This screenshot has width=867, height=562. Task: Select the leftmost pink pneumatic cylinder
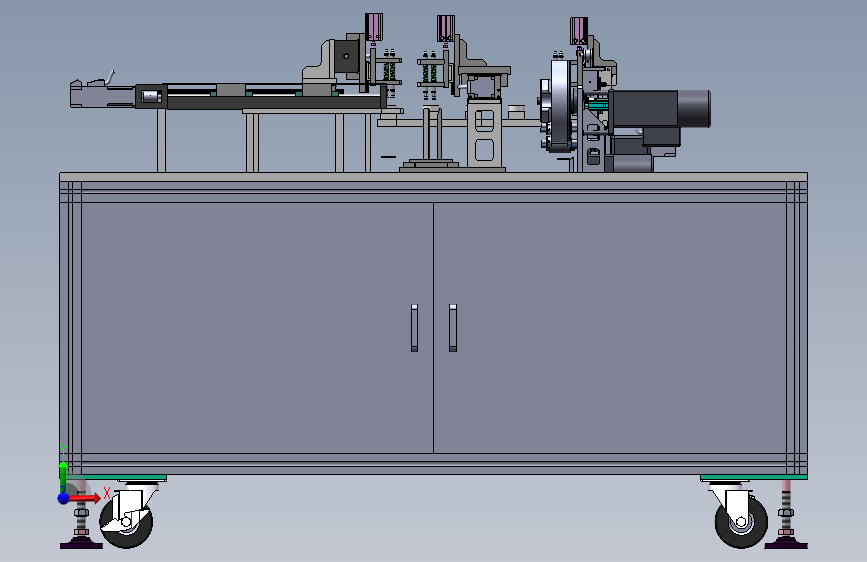coord(374,27)
